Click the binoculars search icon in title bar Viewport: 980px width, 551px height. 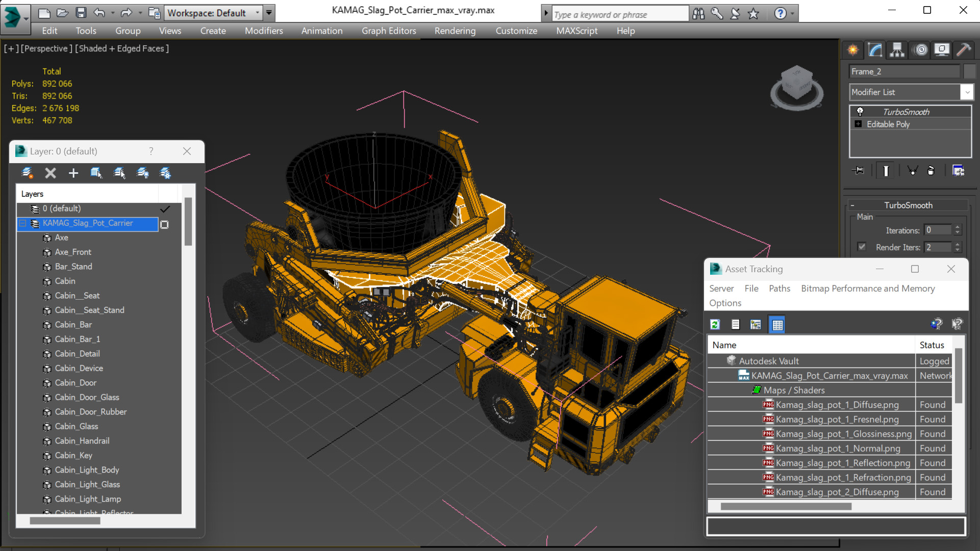699,14
